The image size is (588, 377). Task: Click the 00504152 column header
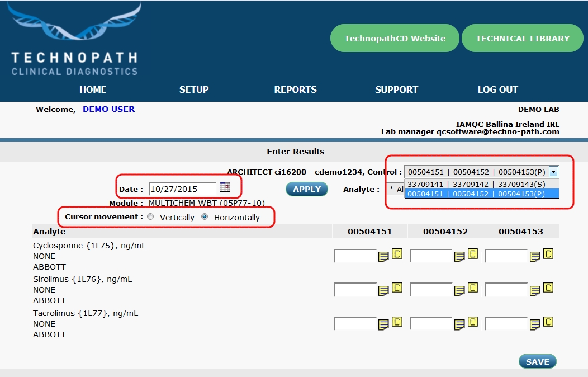tap(445, 232)
